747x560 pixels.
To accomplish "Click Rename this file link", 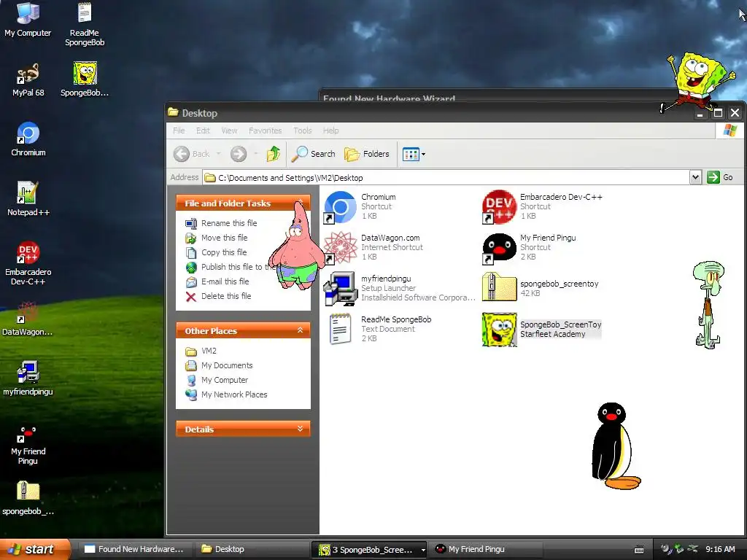I will tap(228, 223).
